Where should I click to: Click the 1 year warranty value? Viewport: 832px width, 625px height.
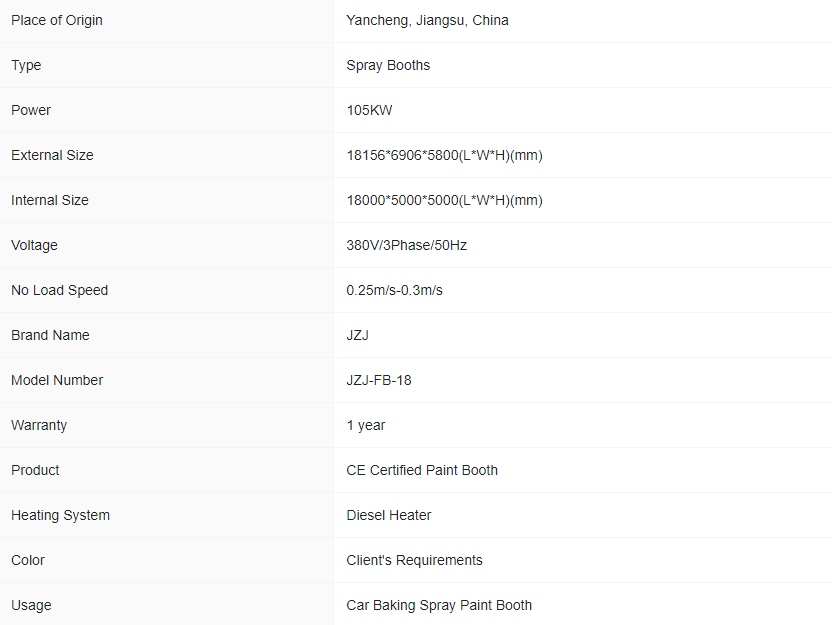pyautogui.click(x=366, y=425)
